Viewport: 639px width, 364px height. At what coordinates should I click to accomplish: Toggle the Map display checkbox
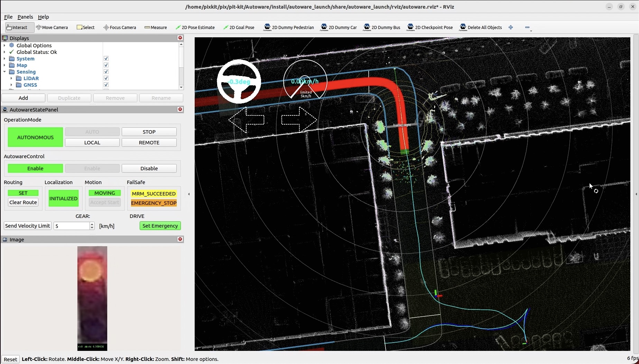pyautogui.click(x=106, y=65)
